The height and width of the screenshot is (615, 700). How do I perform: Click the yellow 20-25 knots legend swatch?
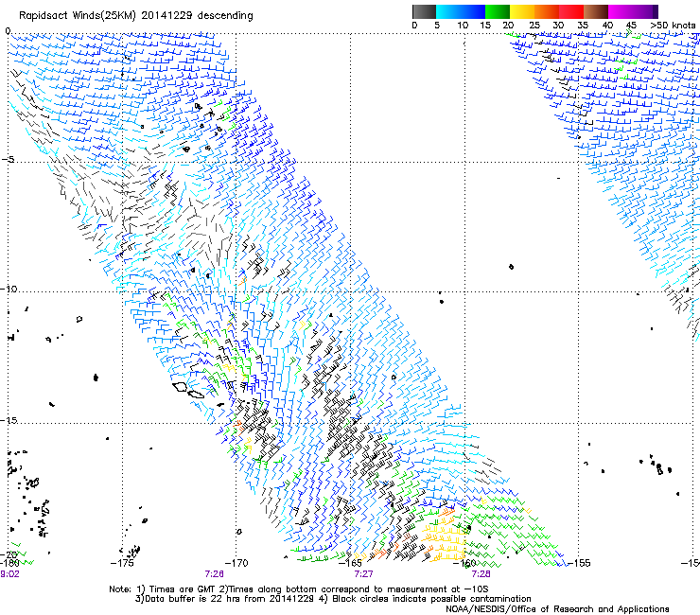pos(522,11)
